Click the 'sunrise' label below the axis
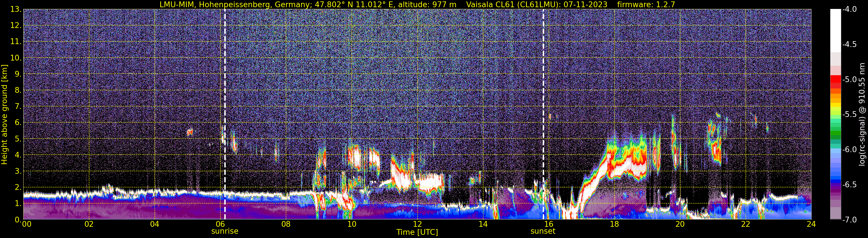Viewport: 868px width, 238px height. pos(225,231)
